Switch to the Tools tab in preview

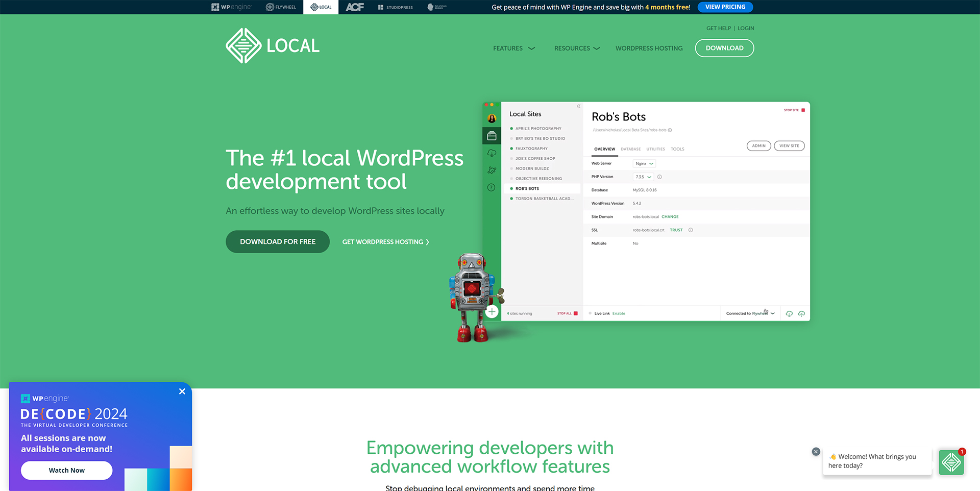point(677,149)
